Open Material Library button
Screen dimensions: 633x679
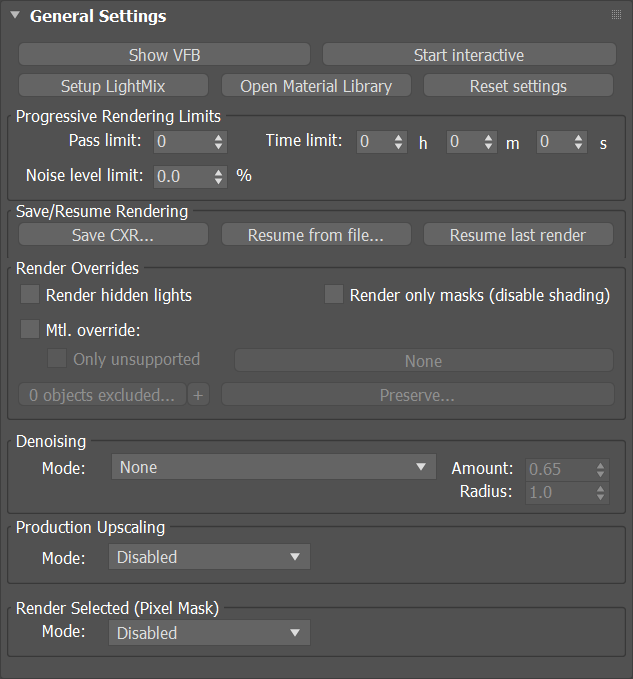click(316, 86)
